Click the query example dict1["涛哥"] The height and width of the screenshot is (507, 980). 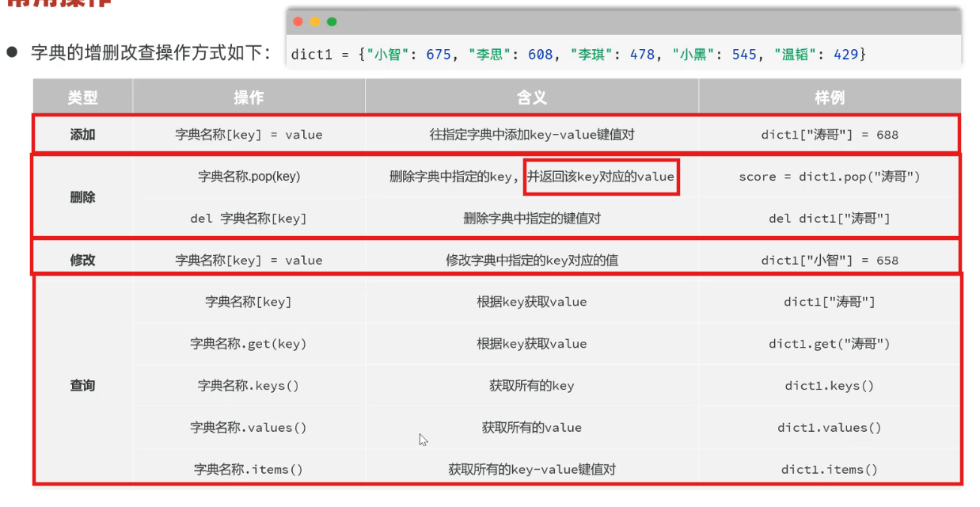830,302
